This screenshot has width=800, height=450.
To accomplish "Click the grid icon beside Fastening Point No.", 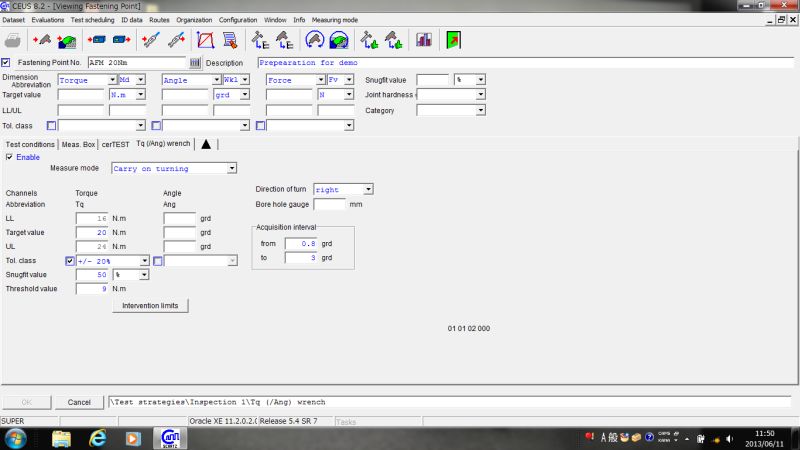I will [195, 63].
